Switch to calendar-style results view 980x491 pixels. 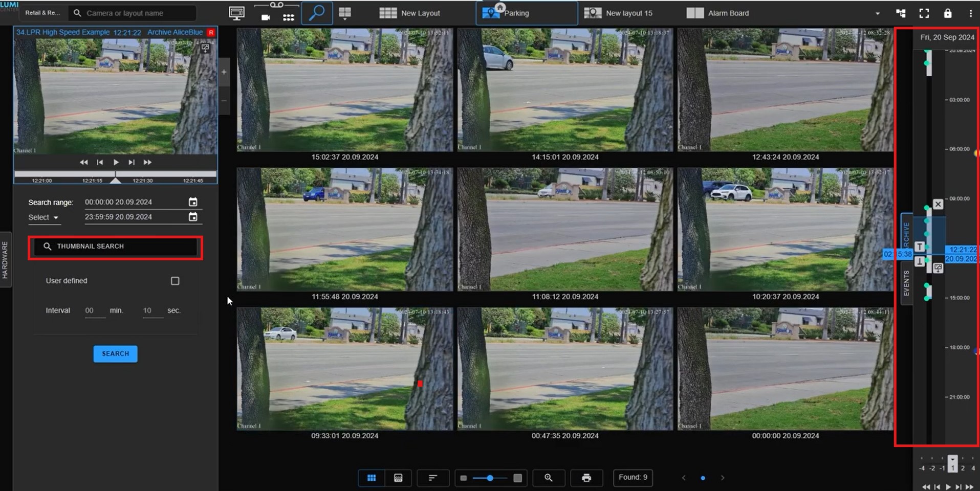pyautogui.click(x=398, y=478)
